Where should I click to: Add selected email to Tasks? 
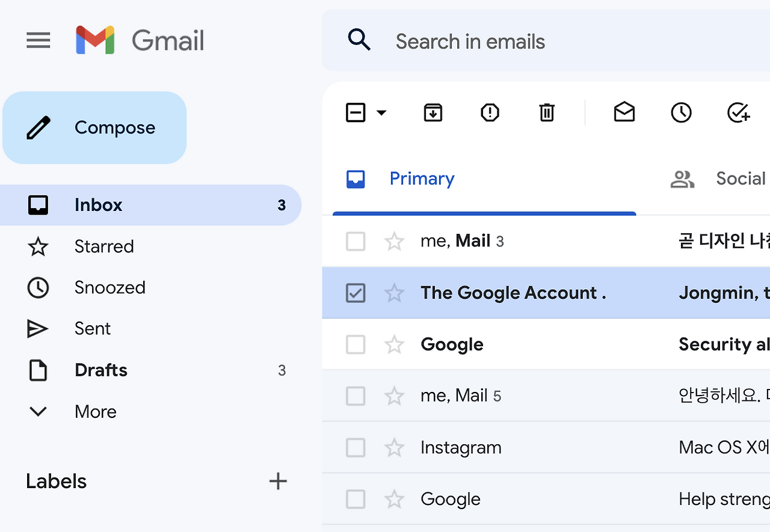(738, 112)
